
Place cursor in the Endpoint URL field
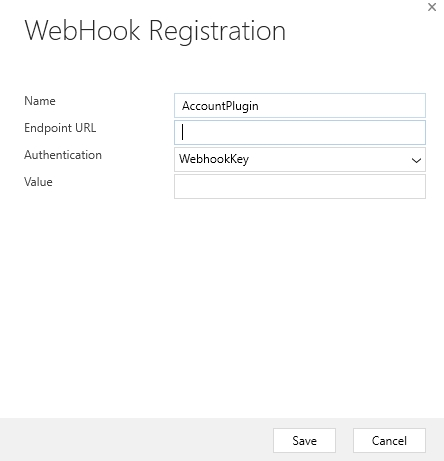click(300, 132)
